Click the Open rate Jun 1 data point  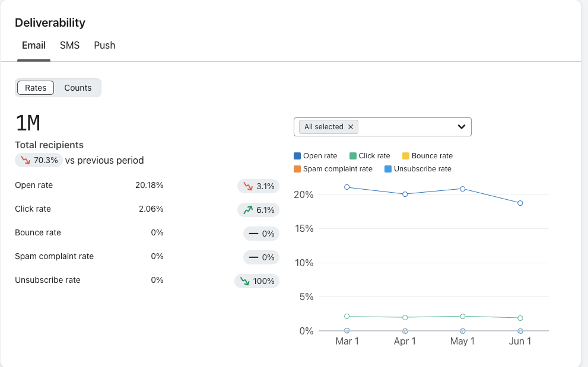(520, 203)
